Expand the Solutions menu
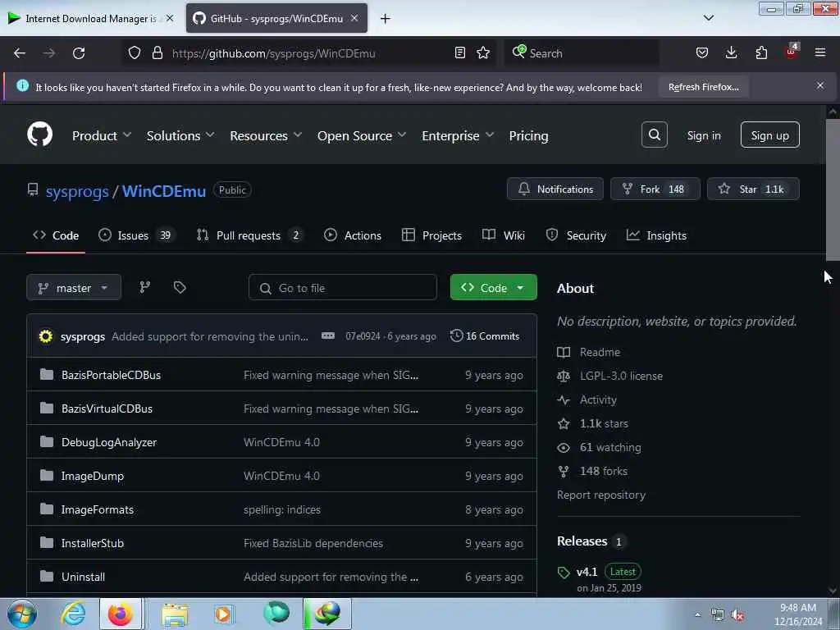840x630 pixels. click(180, 135)
